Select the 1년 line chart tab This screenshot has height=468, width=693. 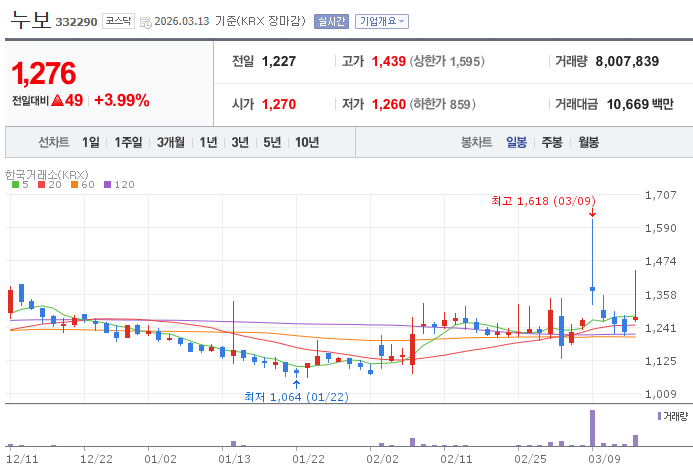208,142
